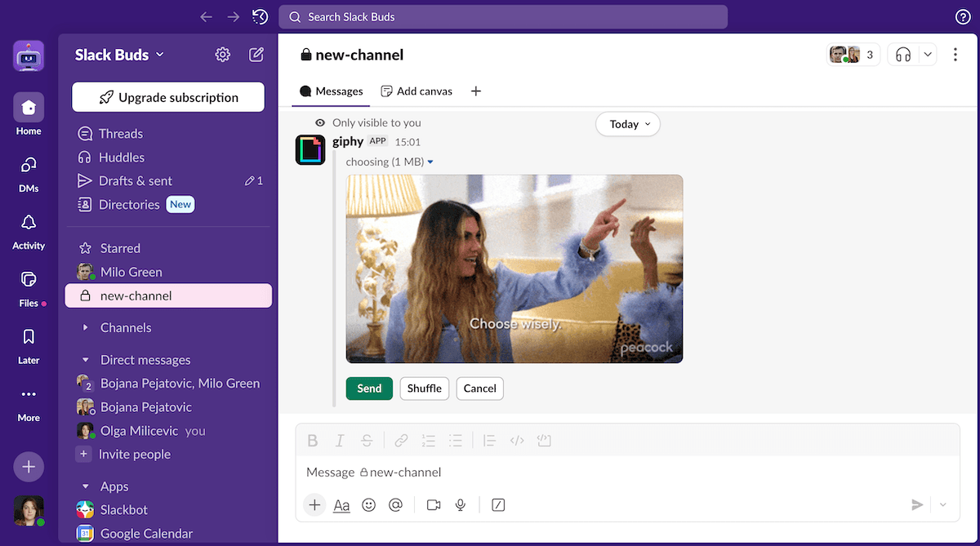The width and height of the screenshot is (980, 546).
Task: Toggle bold text formatting
Action: tap(313, 441)
